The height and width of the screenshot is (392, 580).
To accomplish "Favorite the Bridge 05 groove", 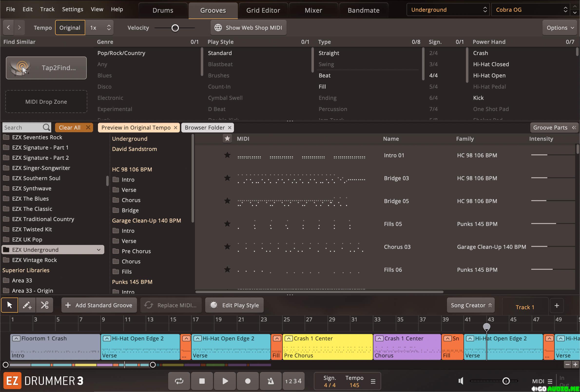I will [227, 201].
